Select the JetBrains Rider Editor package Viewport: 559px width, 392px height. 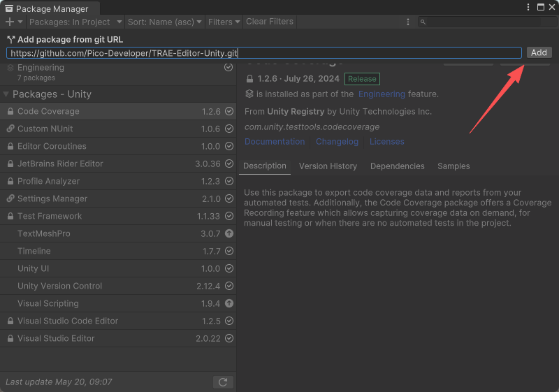118,164
